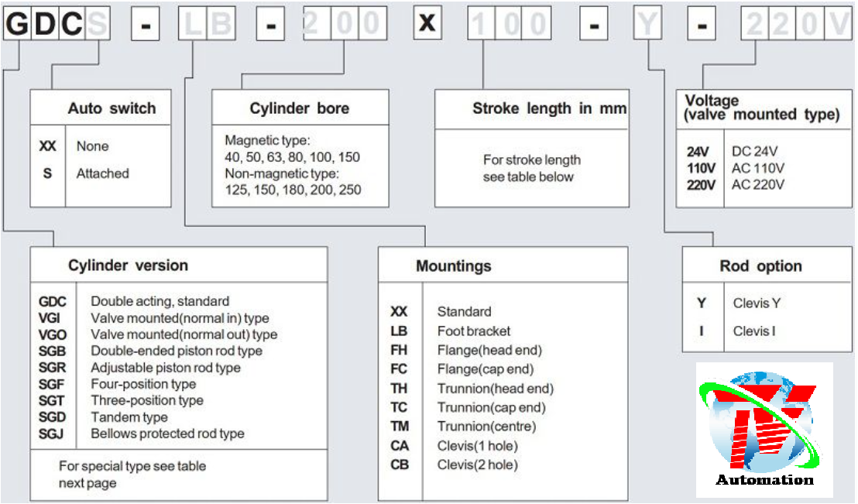Select the "Cylinder bore" heading
Image resolution: width=858 pixels, height=504 pixels.
pos(299,108)
